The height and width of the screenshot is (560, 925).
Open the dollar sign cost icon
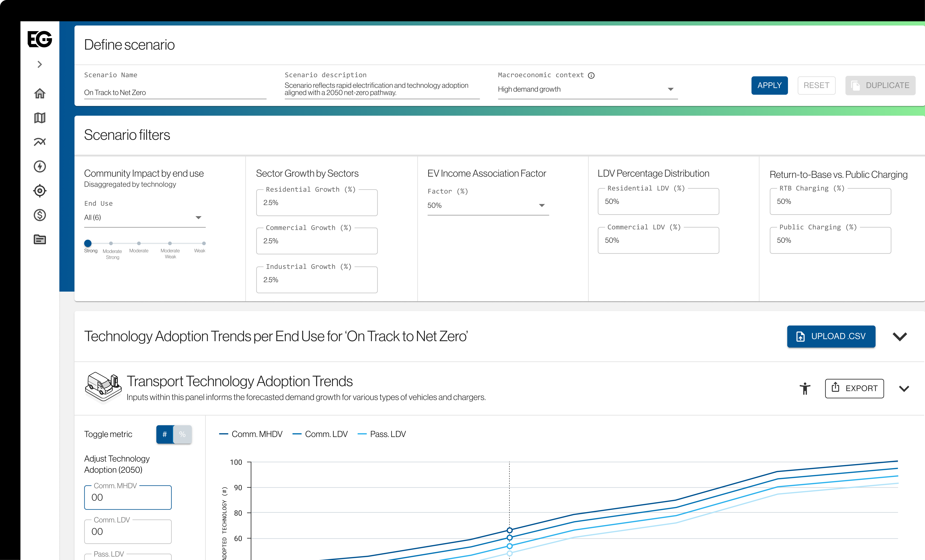(40, 215)
